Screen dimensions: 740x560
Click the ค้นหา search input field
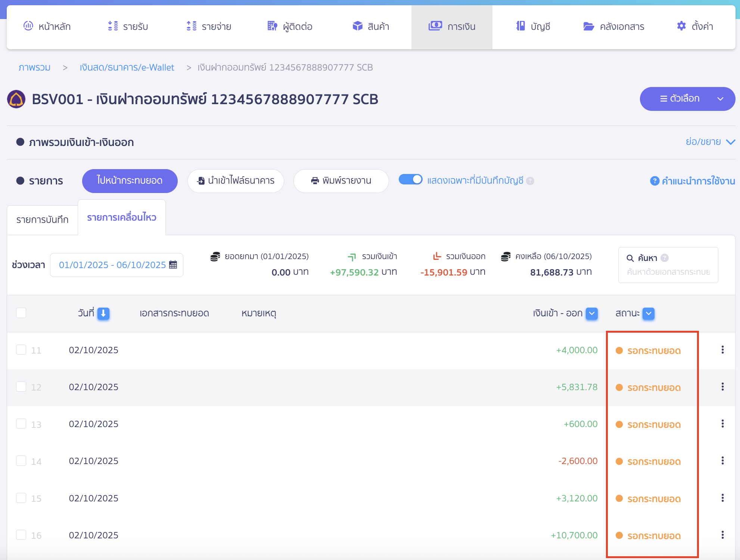coord(668,272)
